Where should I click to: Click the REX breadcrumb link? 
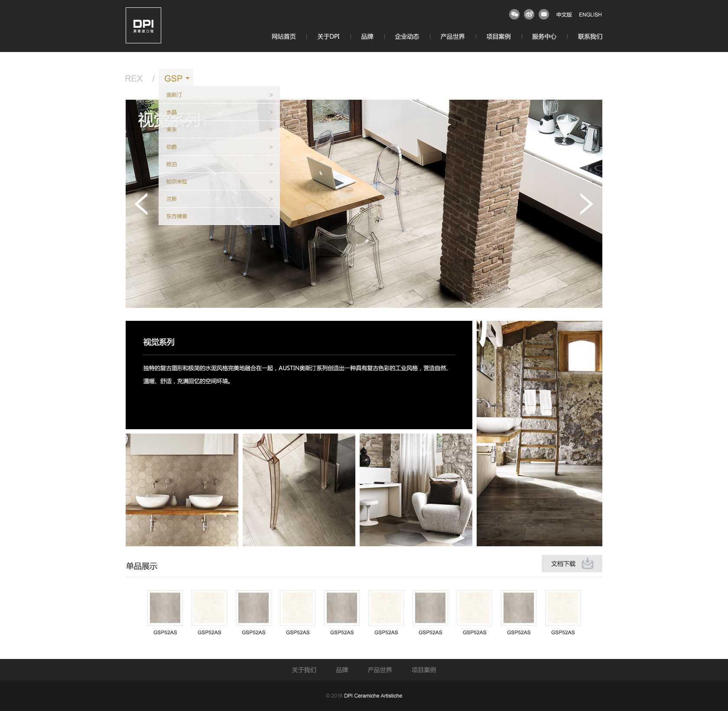(x=133, y=78)
